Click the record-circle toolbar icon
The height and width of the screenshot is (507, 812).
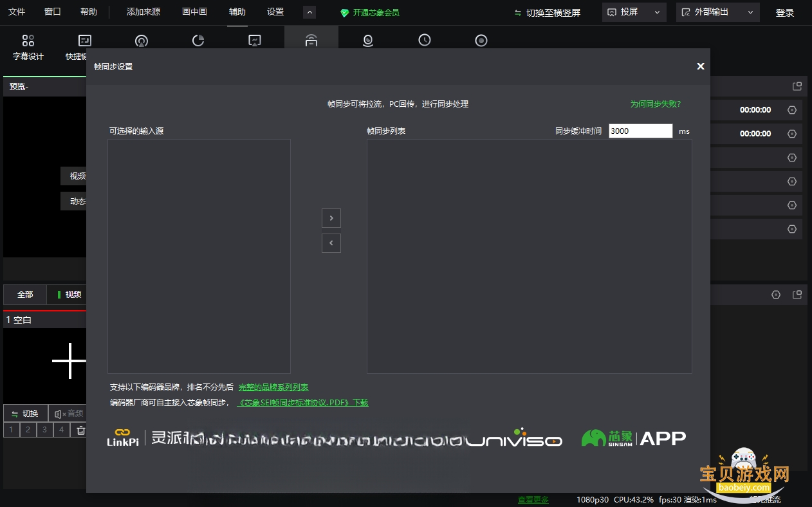click(x=481, y=41)
